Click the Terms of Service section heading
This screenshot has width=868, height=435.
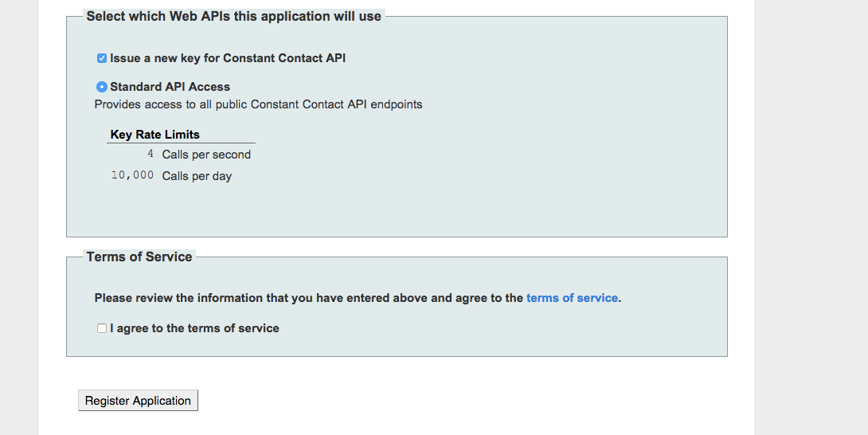139,257
